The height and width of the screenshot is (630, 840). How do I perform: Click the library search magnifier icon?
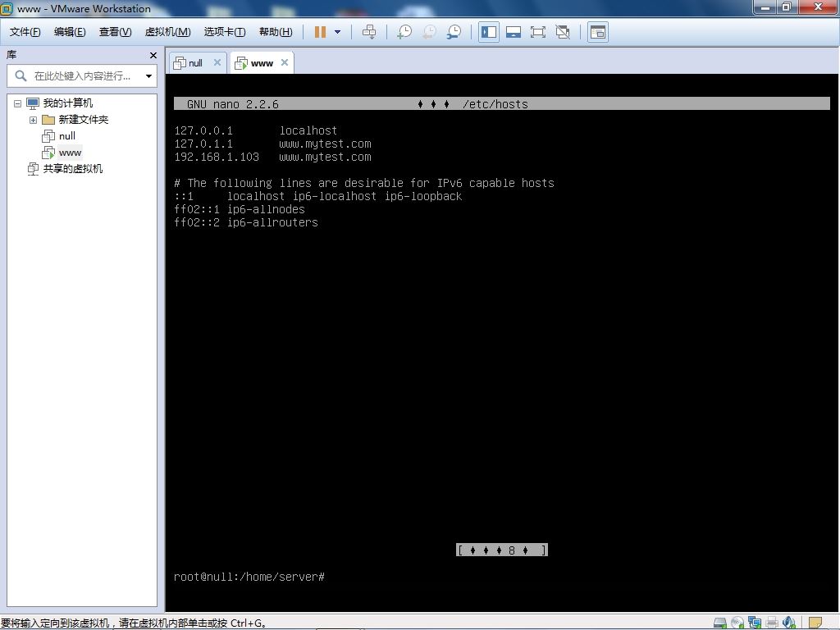point(21,76)
